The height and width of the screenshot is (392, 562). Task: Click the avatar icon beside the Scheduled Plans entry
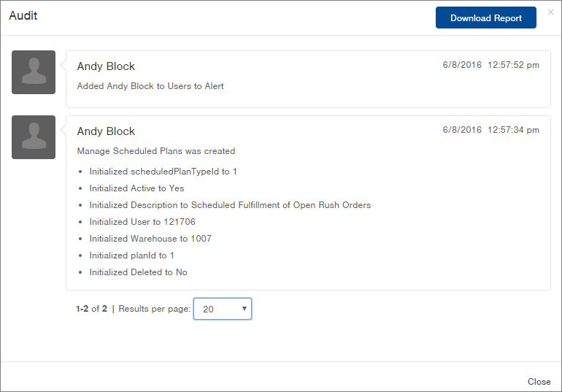point(34,137)
